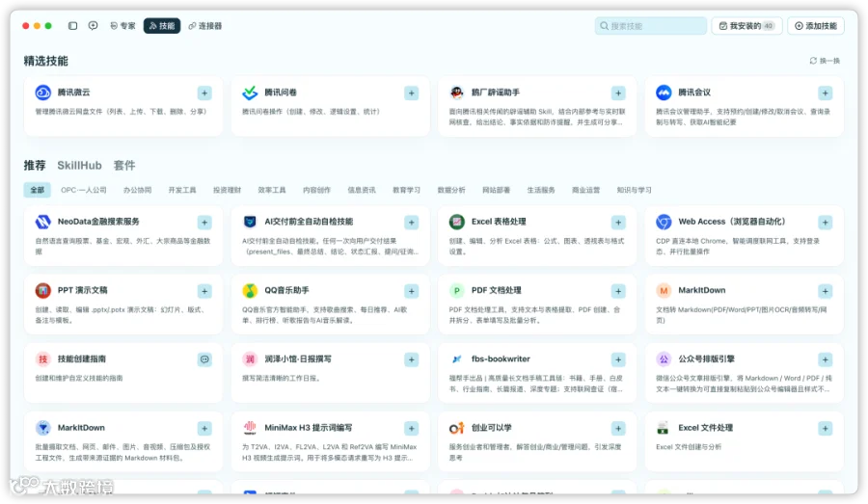
Task: Toggle the sidebar panel icon
Action: click(x=72, y=26)
